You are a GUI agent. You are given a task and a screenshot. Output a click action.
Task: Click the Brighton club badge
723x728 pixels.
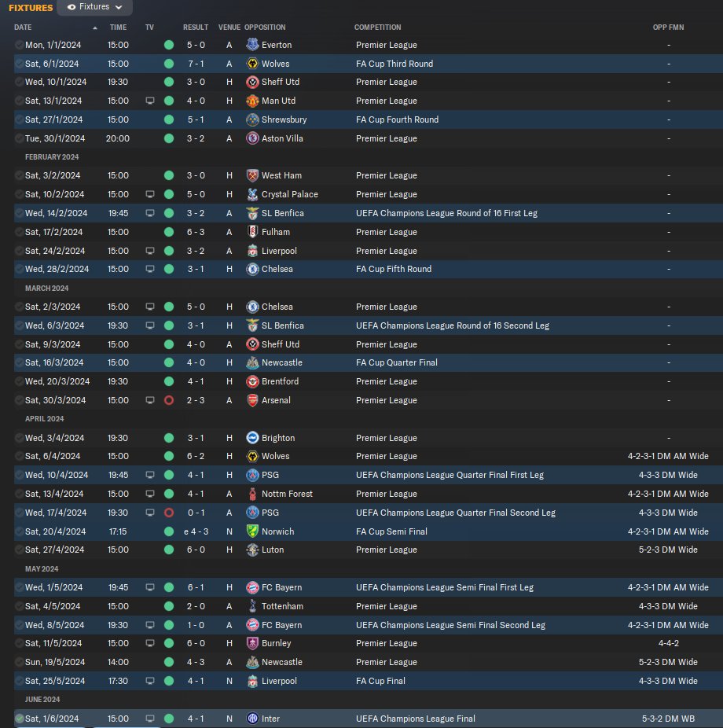tap(252, 438)
